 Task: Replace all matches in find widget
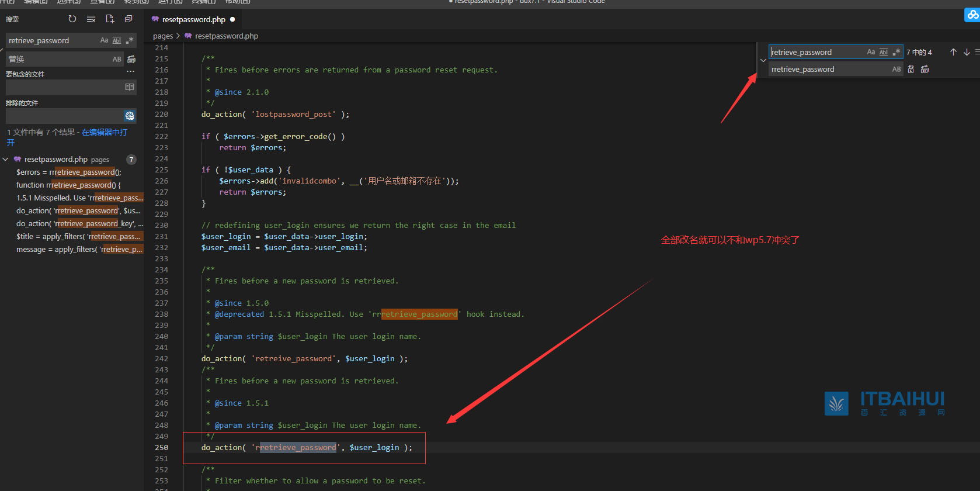point(925,69)
